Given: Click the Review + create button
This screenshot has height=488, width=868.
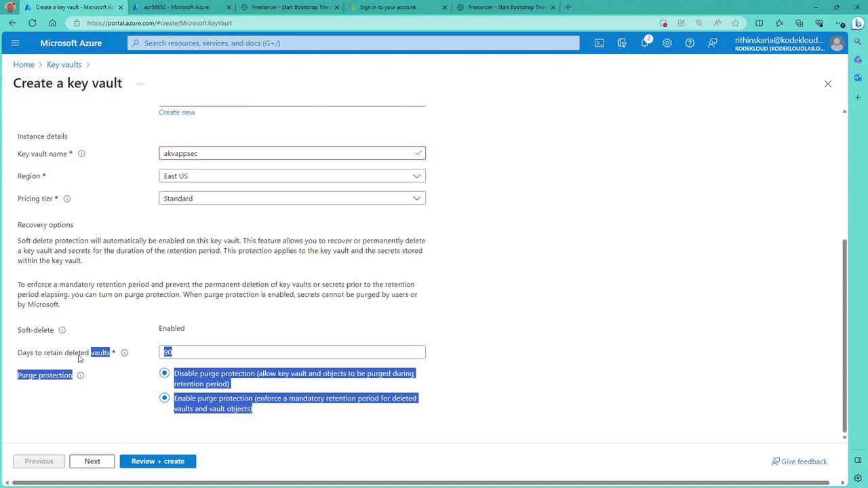Looking at the screenshot, I should (158, 461).
